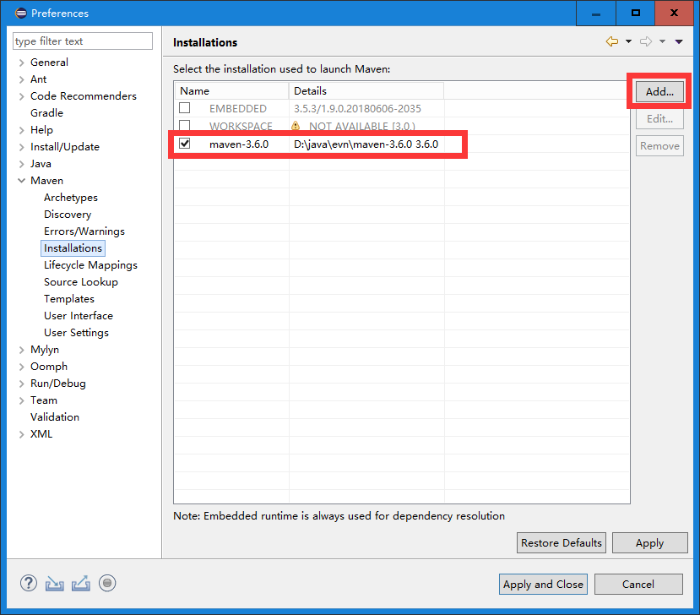Minimize the Preferences window
Viewport: 700px width, 615px height.
tap(596, 13)
